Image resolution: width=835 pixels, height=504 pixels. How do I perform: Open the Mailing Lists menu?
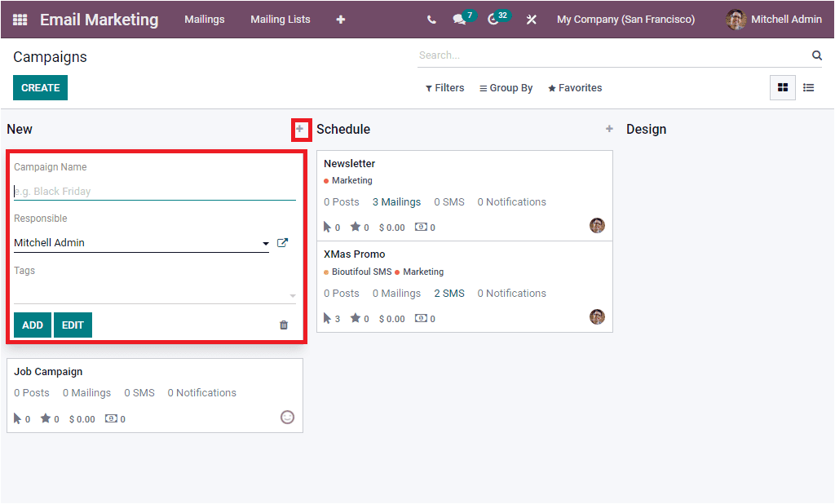280,19
